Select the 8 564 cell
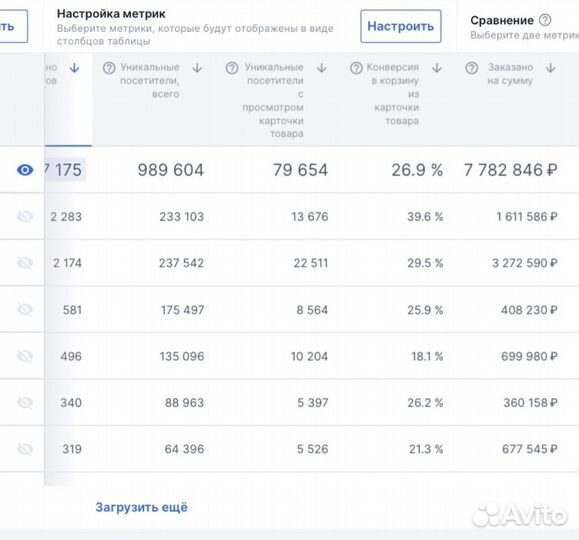The height and width of the screenshot is (540, 579). pos(312,310)
